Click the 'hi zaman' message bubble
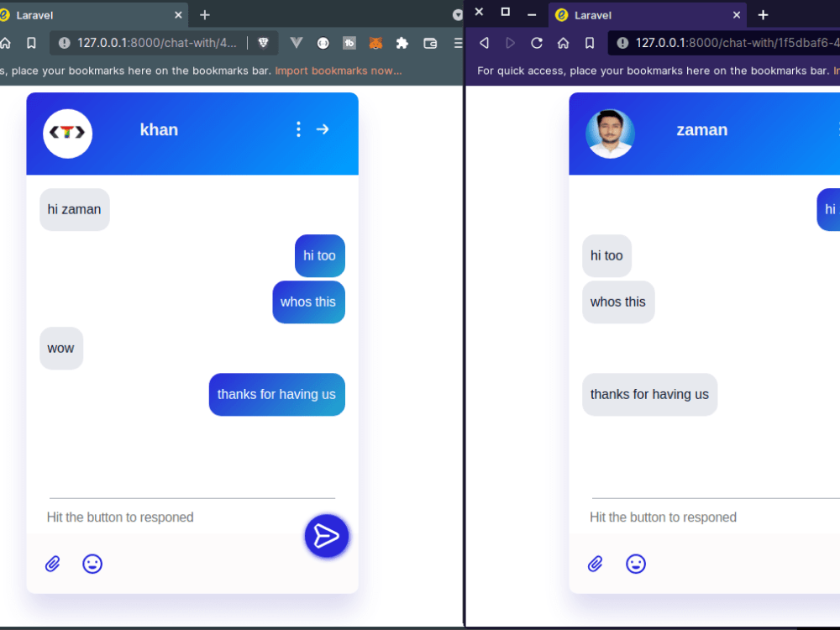 coord(75,209)
